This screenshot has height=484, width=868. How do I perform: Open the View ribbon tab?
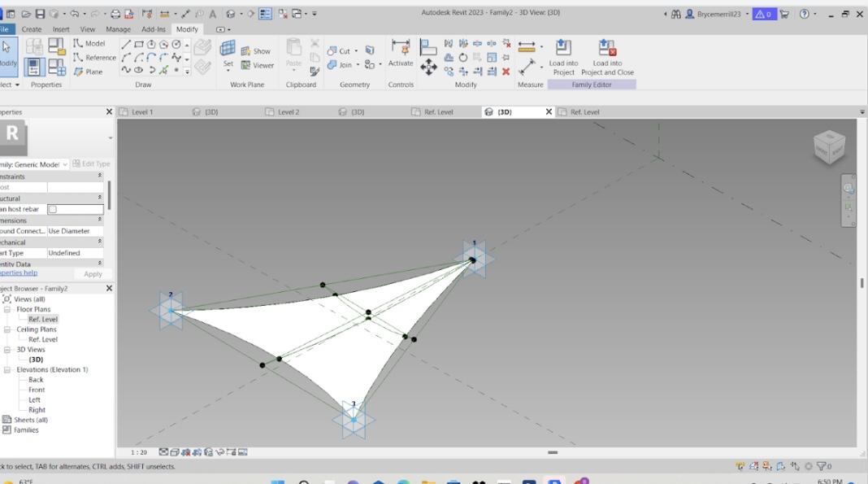[88, 29]
